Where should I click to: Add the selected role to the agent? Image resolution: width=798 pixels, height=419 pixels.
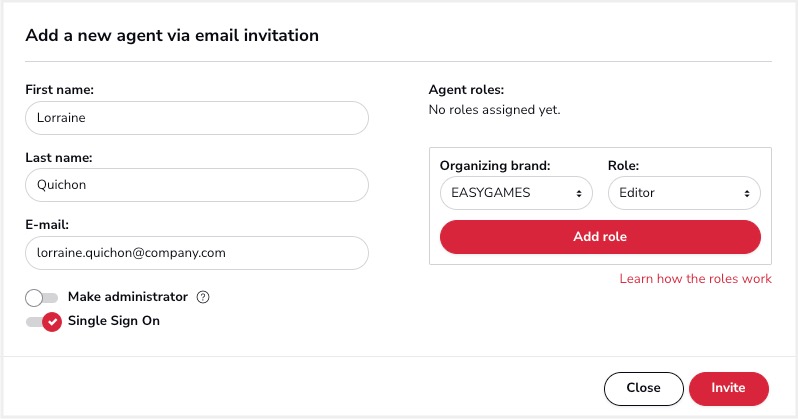pos(600,237)
